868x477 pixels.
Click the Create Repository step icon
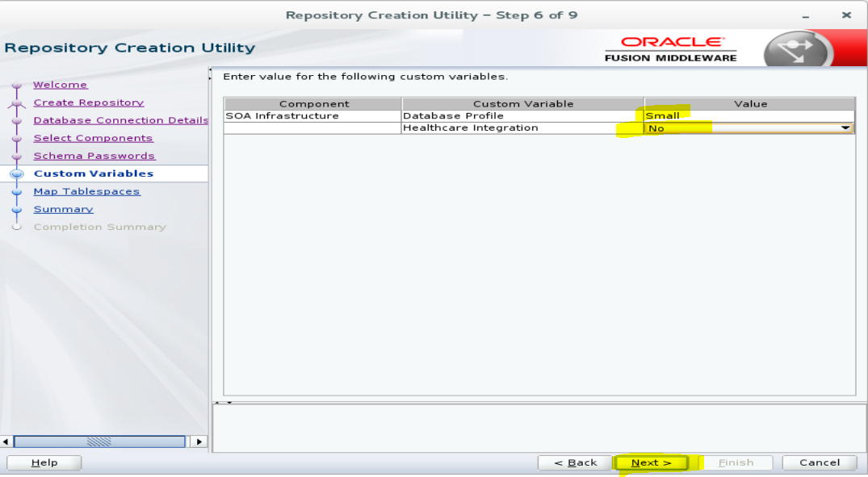pos(18,102)
